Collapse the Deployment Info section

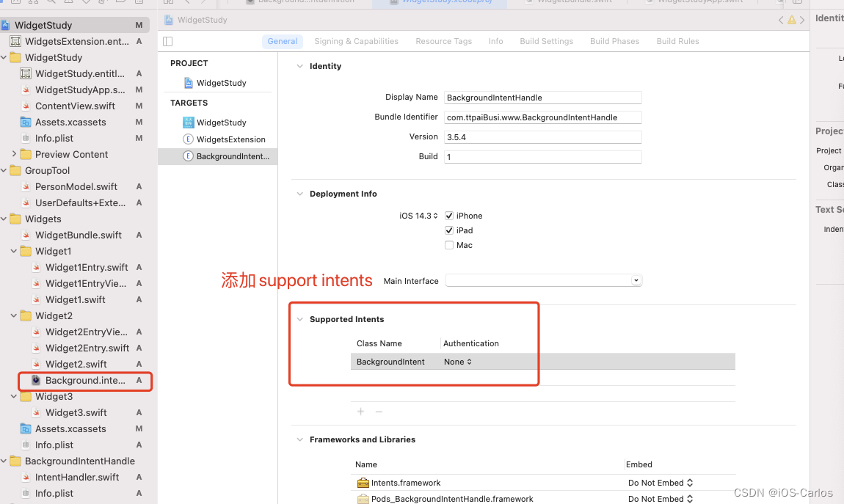click(300, 194)
